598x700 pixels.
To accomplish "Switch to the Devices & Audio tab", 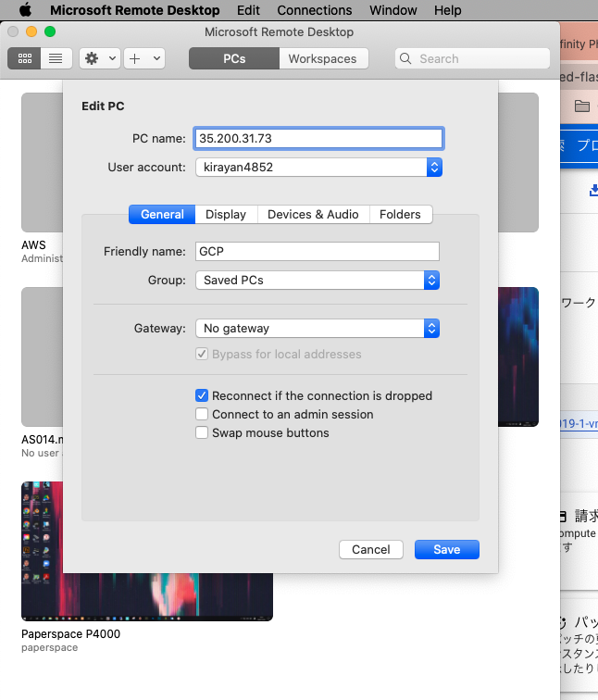I will point(313,214).
